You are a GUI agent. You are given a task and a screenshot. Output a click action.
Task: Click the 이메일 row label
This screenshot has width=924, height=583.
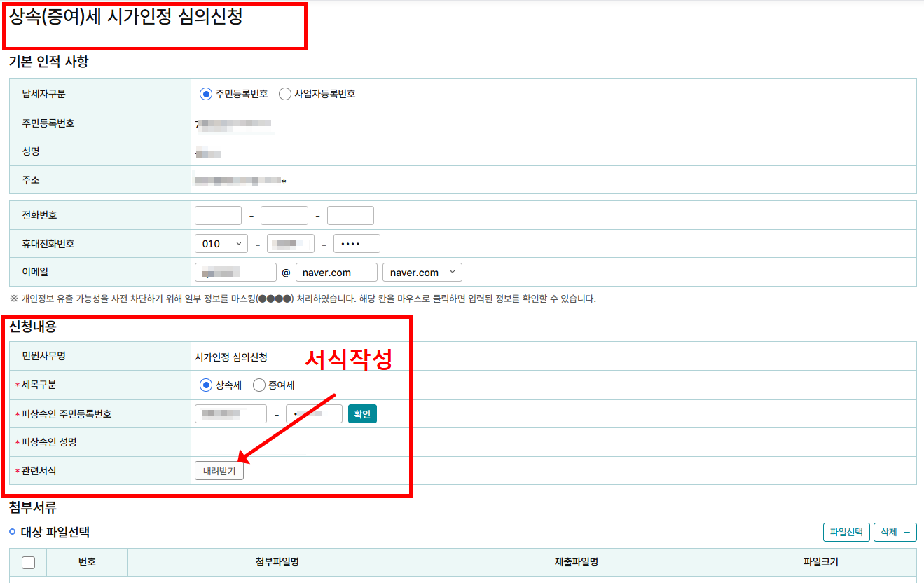[35, 272]
